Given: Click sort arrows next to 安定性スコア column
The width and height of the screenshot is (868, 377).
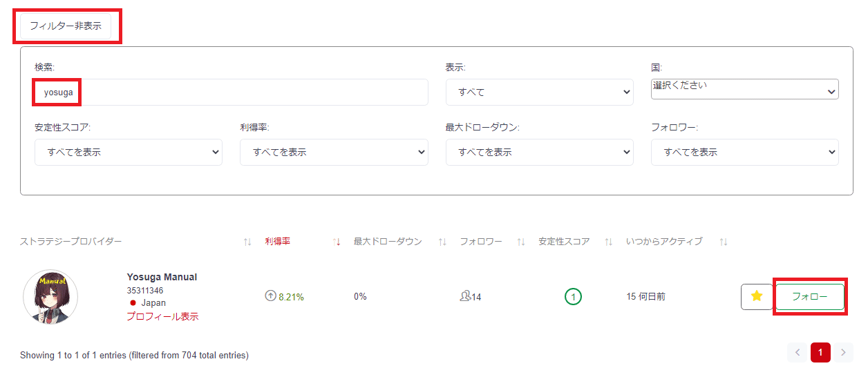Looking at the screenshot, I should 609,242.
